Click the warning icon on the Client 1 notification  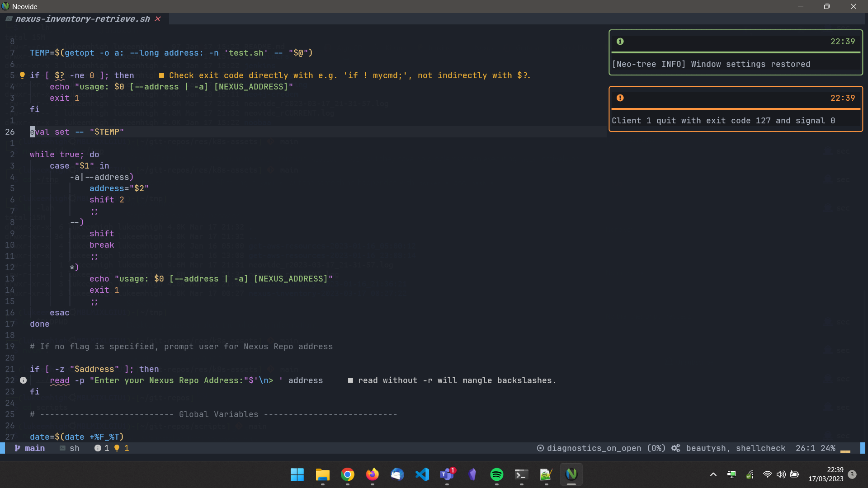(x=620, y=98)
